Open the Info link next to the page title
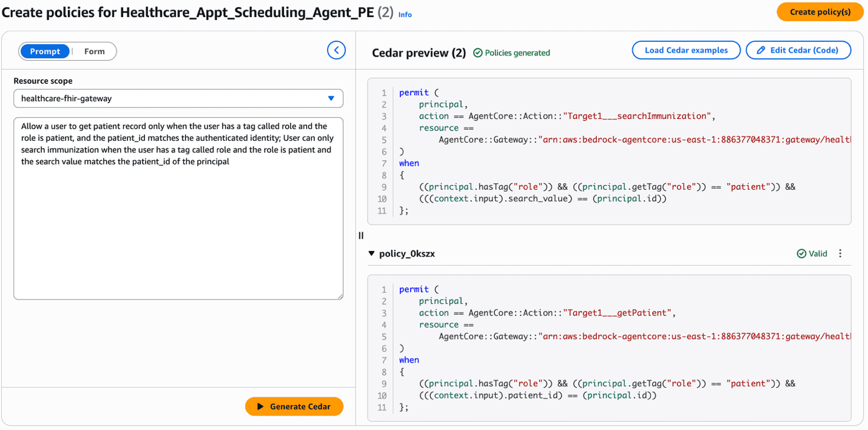This screenshot has height=430, width=868. tap(405, 15)
